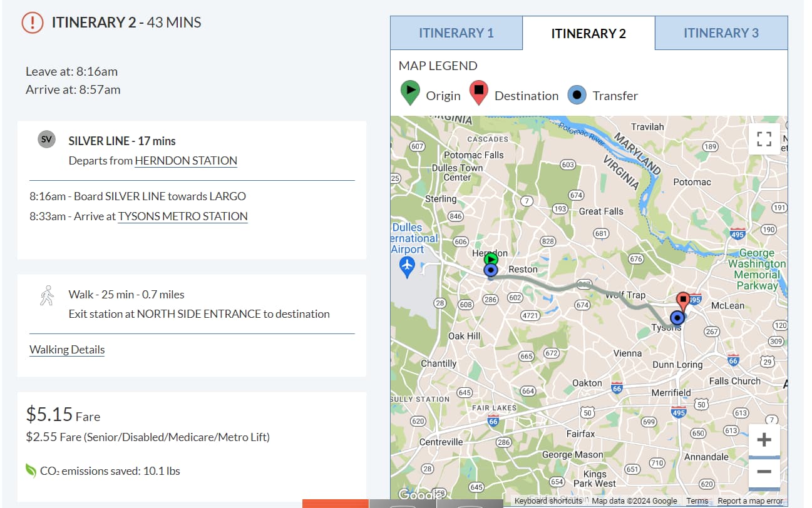Click the Fairfax label on the map
This screenshot has height=508, width=812.
coord(580,434)
